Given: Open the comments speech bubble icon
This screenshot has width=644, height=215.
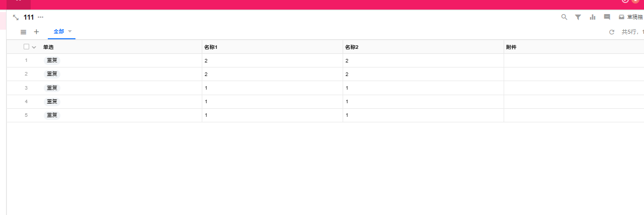Looking at the screenshot, I should pyautogui.click(x=607, y=17).
